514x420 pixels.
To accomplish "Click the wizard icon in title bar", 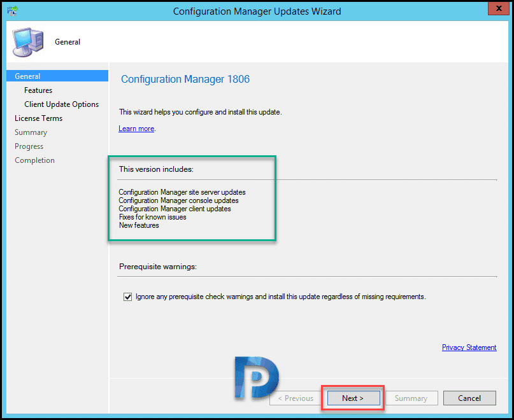I will [13, 11].
